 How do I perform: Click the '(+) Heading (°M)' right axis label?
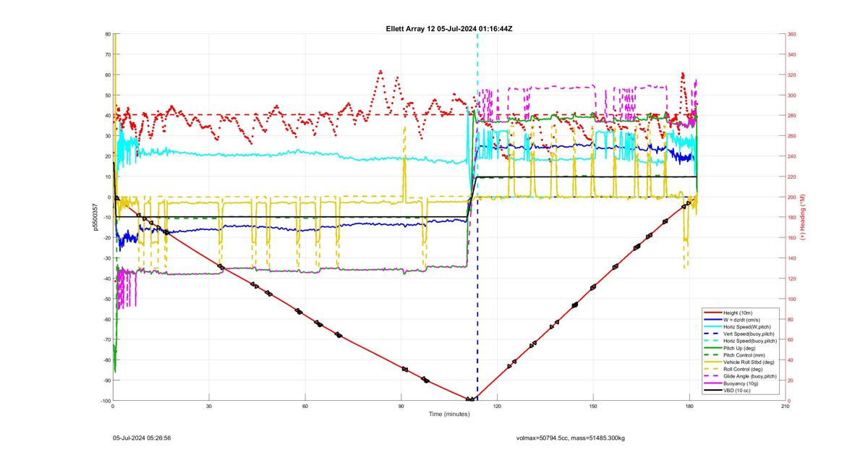click(802, 217)
